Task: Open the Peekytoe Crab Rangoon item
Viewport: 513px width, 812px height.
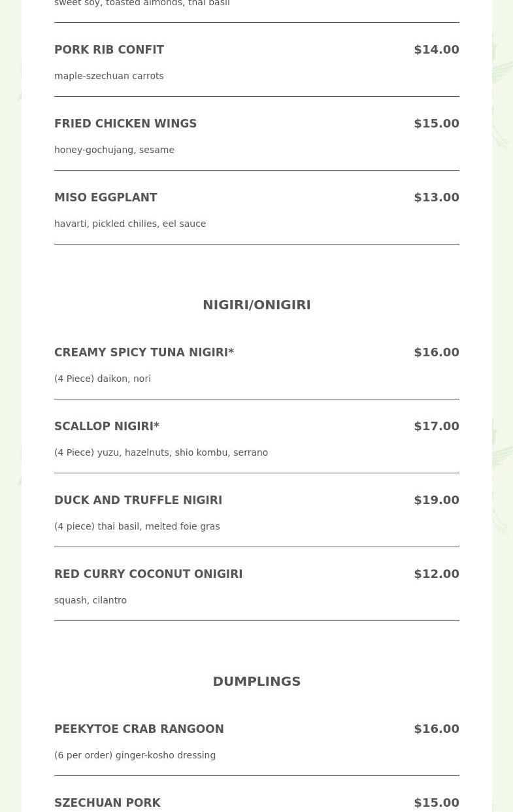Action: coord(139,729)
